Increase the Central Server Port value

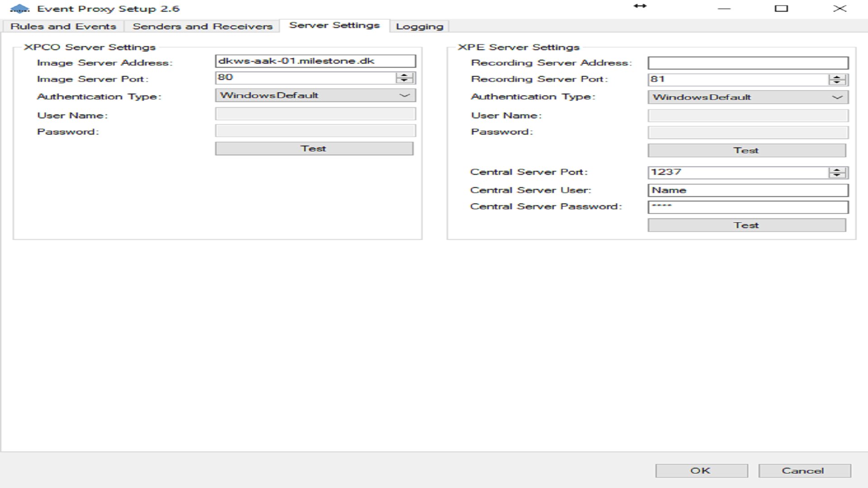(x=837, y=170)
